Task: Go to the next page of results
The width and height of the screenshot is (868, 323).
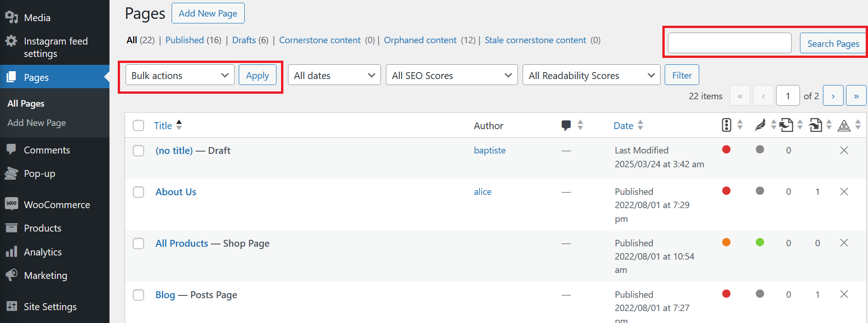Action: point(833,96)
